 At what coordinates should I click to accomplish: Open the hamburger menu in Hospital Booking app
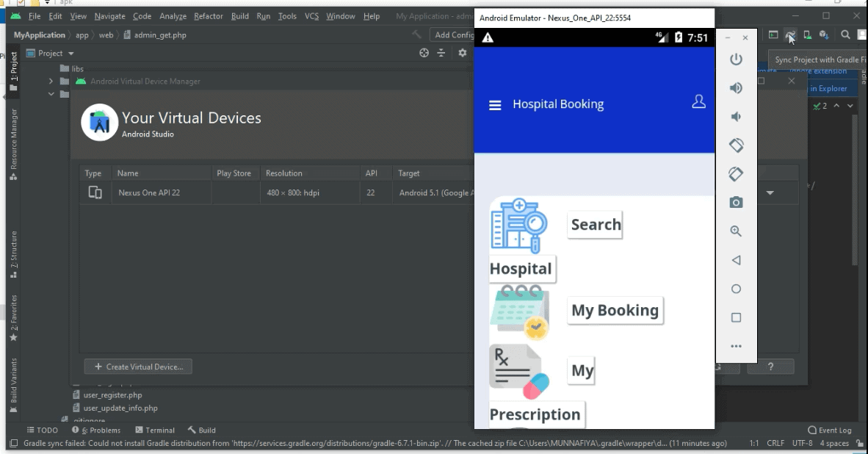(495, 104)
